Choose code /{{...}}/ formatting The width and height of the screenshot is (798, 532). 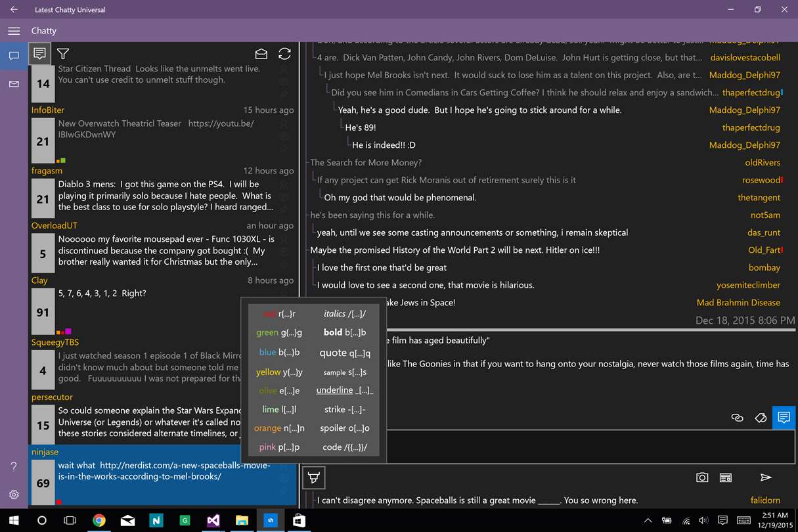(x=345, y=447)
